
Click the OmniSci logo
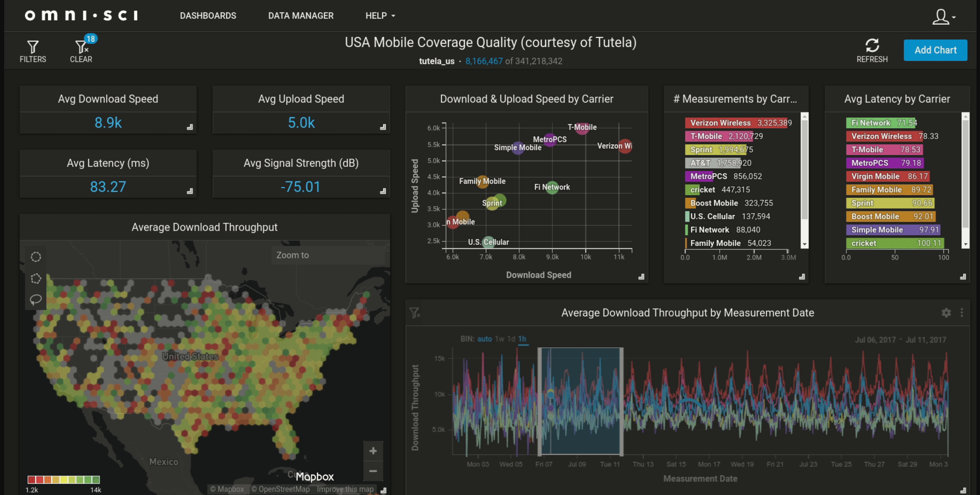pos(81,15)
